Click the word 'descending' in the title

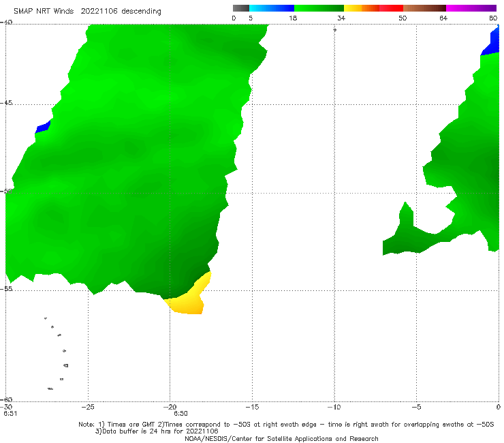coord(141,12)
